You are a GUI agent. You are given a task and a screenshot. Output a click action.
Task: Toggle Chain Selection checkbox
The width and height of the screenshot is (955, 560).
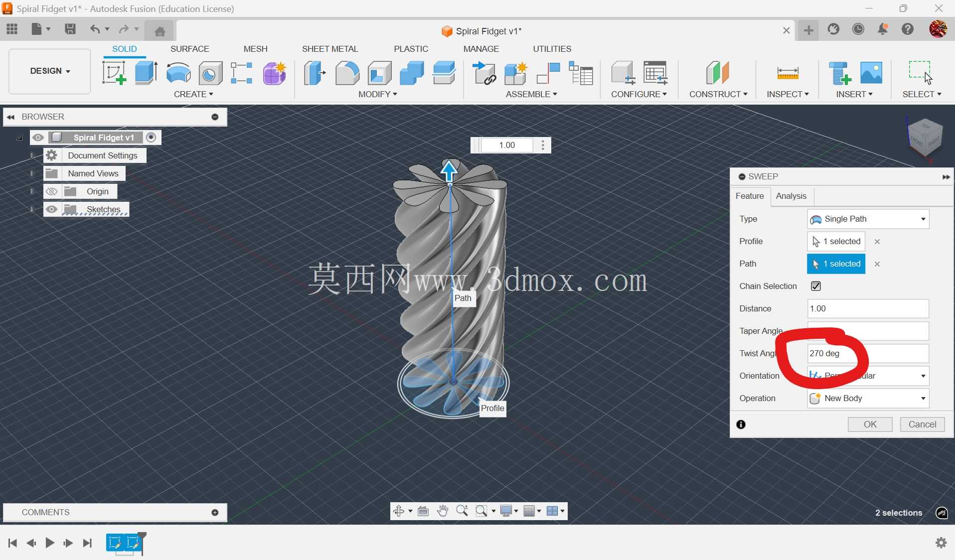point(816,286)
